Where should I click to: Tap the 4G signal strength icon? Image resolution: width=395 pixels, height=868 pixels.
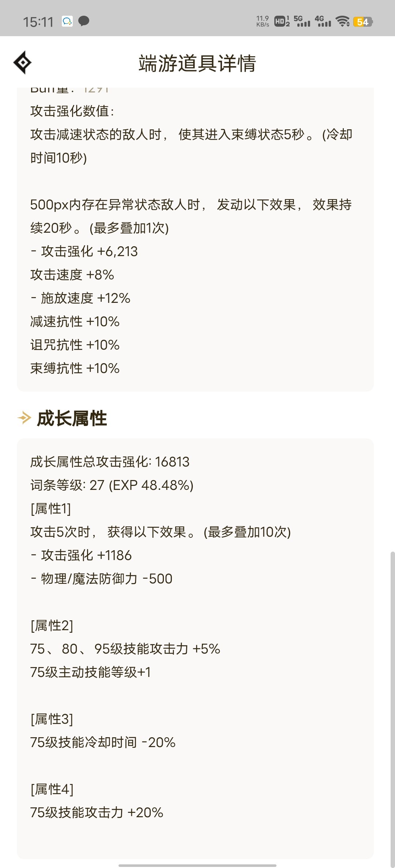323,21
